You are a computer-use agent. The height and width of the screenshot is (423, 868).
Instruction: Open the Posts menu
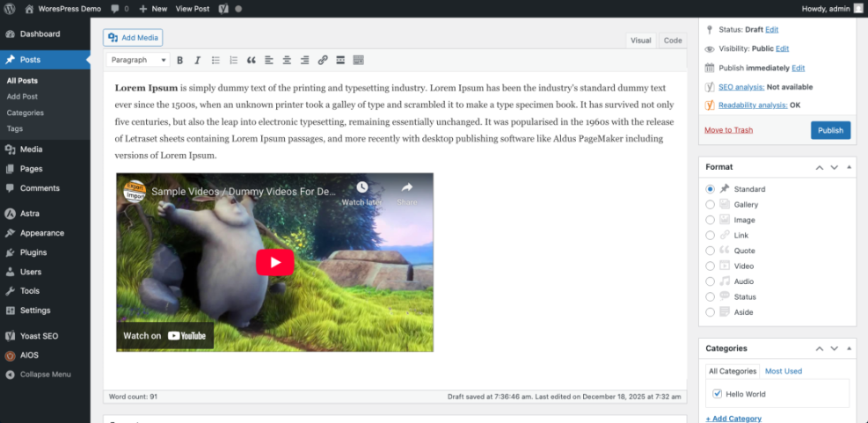[x=45, y=60]
